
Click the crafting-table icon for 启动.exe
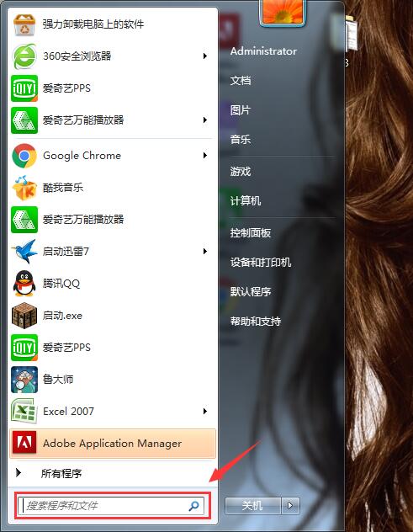pyautogui.click(x=24, y=316)
